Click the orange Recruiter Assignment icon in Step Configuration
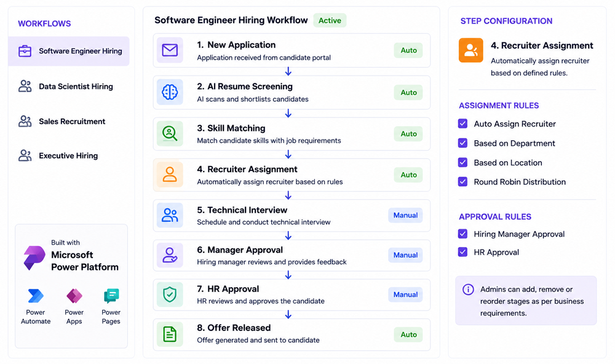The image size is (615, 364). [470, 50]
